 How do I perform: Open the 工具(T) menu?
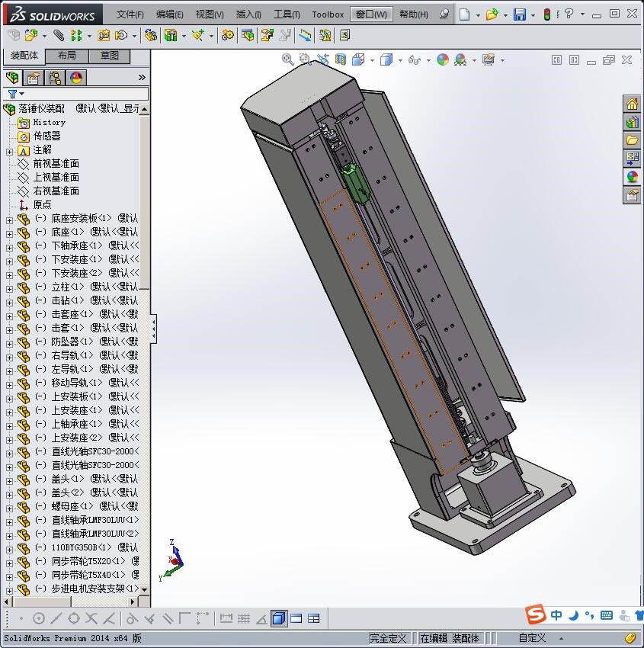[x=287, y=14]
